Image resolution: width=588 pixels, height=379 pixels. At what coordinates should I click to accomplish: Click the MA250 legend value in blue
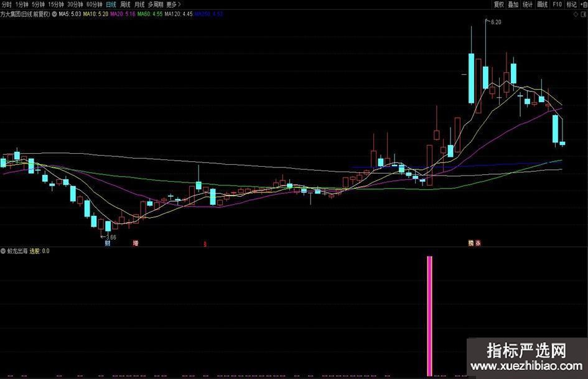[208, 14]
